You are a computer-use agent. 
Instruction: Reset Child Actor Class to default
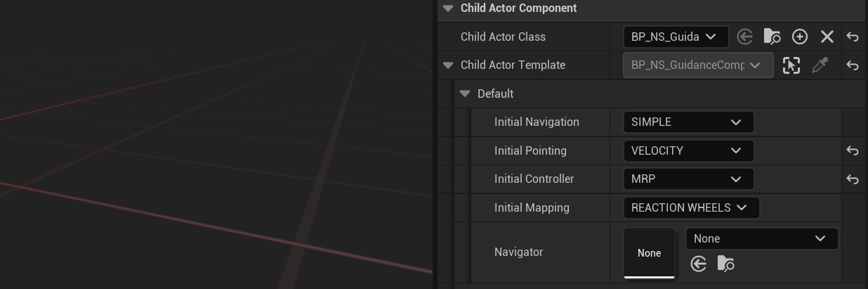853,37
